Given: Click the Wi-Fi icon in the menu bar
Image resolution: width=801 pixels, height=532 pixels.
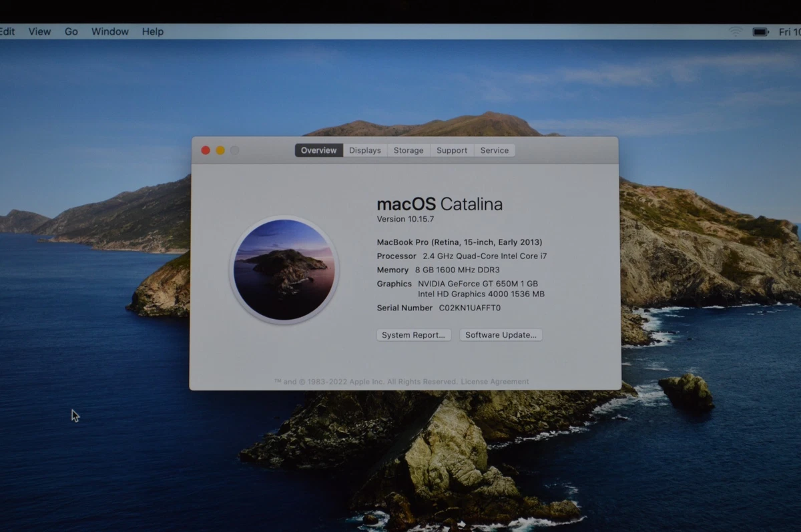Looking at the screenshot, I should click(x=736, y=32).
